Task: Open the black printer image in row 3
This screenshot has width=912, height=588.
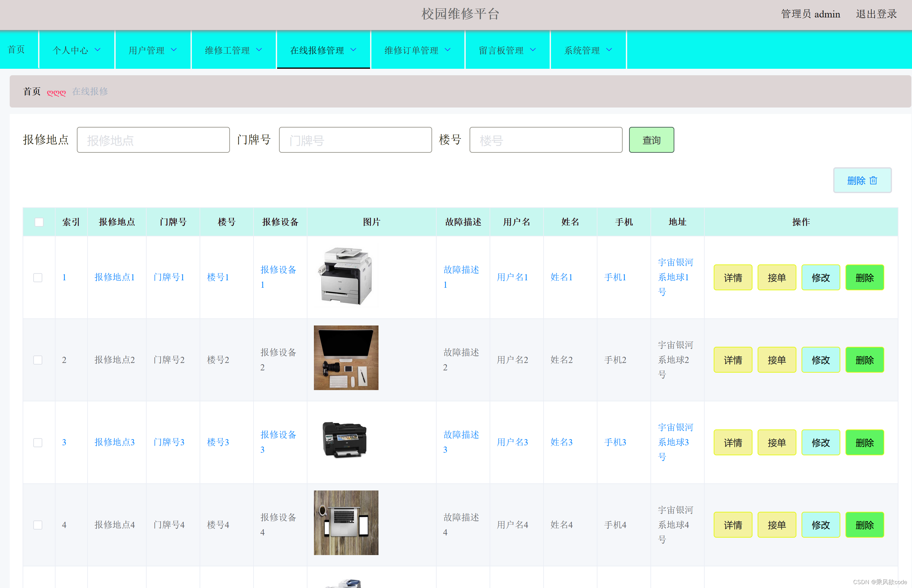Action: point(345,440)
